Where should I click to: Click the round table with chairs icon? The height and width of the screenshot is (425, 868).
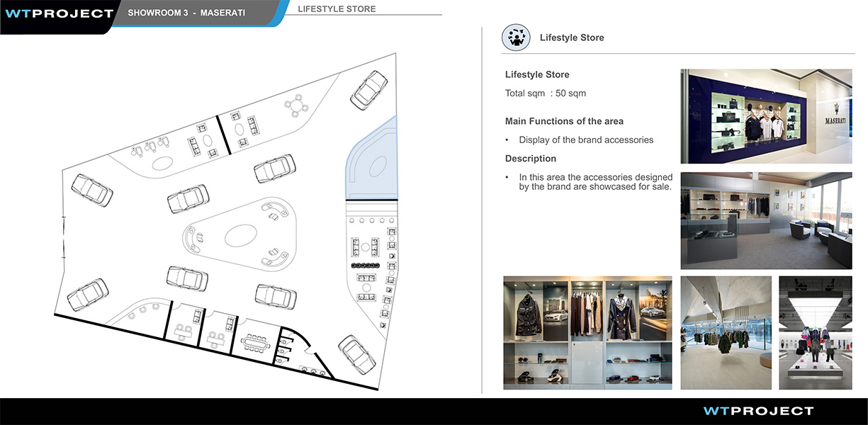298,106
